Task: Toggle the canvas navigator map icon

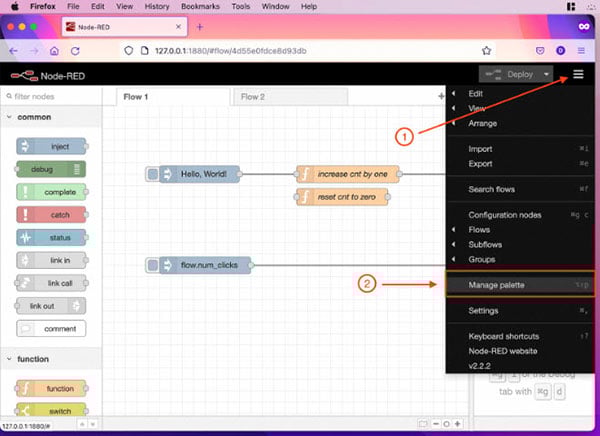Action: pyautogui.click(x=423, y=424)
